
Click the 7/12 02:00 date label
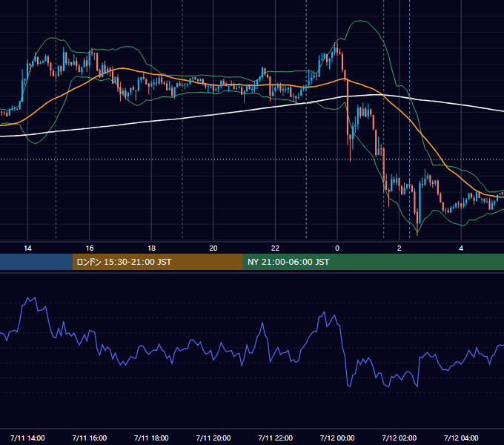(x=399, y=438)
